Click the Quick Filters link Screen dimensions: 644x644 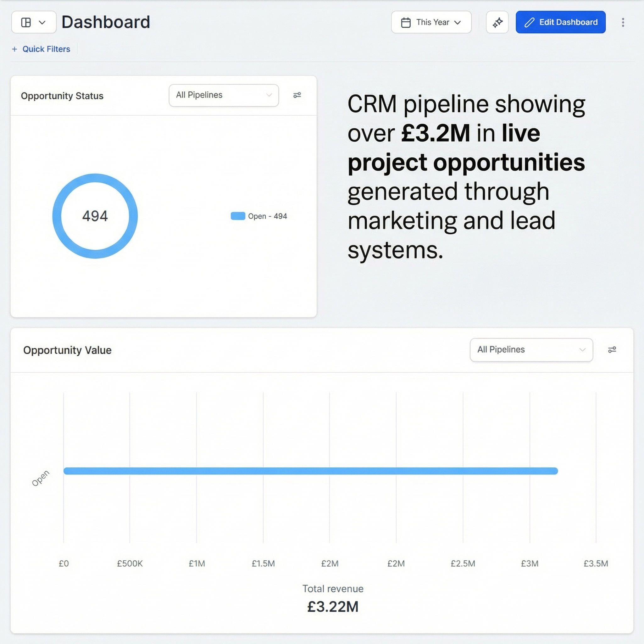click(46, 49)
